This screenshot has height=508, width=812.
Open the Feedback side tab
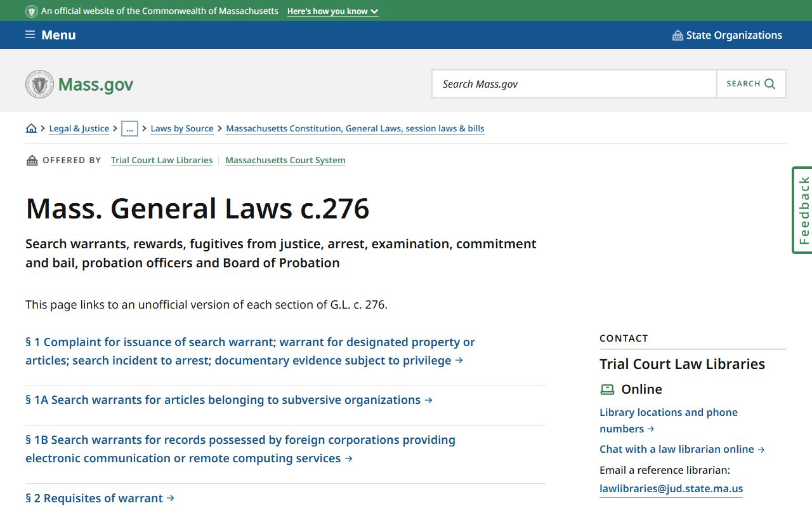pyautogui.click(x=802, y=210)
